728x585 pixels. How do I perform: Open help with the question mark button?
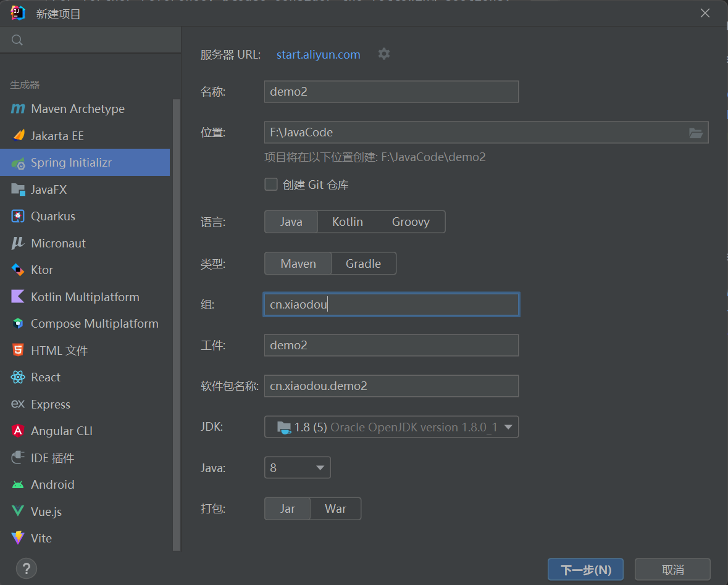[x=27, y=568]
